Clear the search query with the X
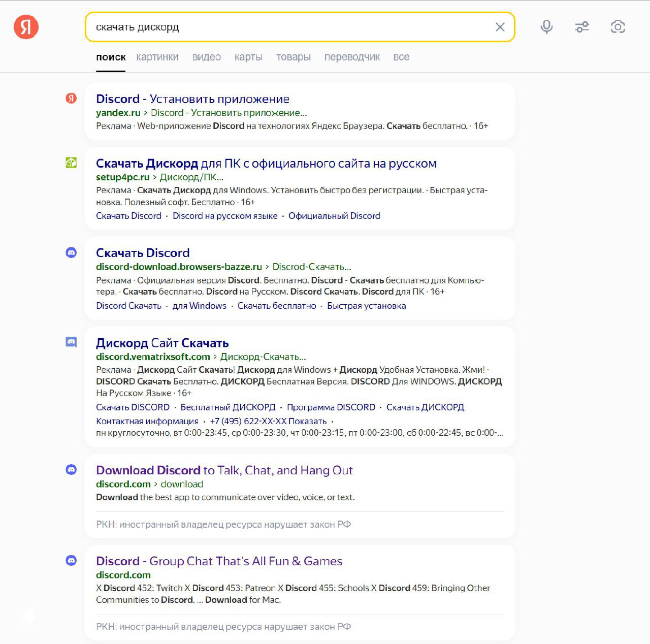The image size is (650, 644). pyautogui.click(x=500, y=27)
